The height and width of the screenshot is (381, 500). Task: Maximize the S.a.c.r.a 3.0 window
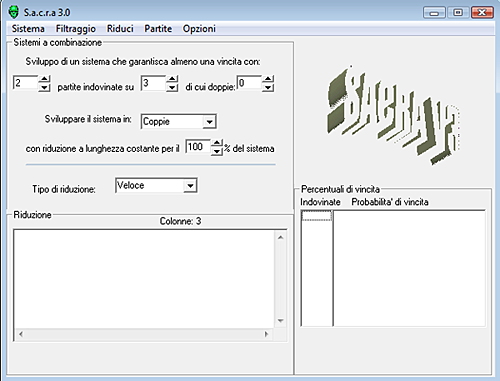point(458,13)
